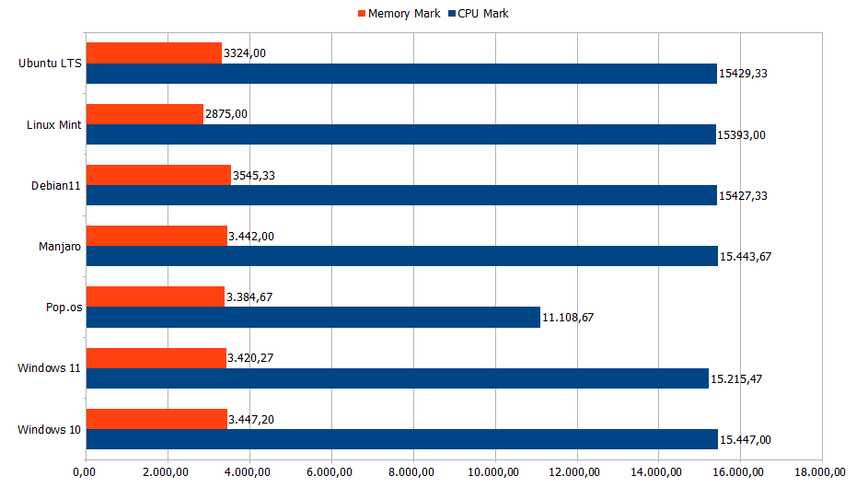
Task: Select Debian11 blue CPU Mark bar
Action: 401,195
